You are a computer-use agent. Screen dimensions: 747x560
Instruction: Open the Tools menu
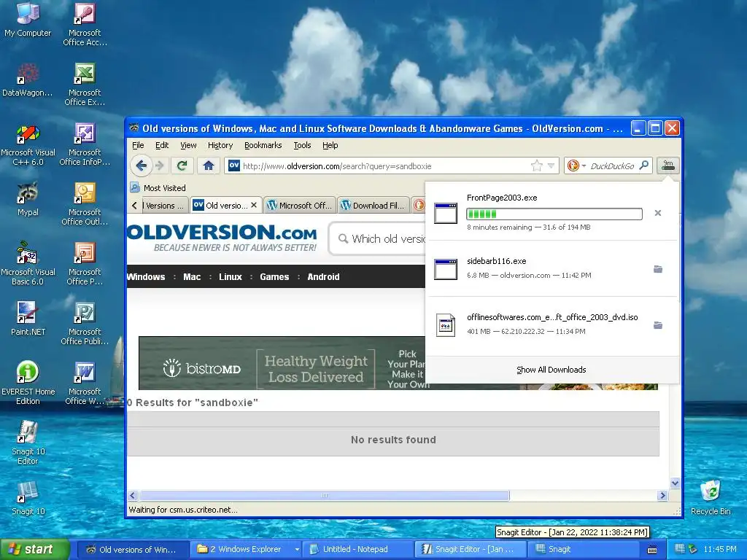[x=302, y=145]
